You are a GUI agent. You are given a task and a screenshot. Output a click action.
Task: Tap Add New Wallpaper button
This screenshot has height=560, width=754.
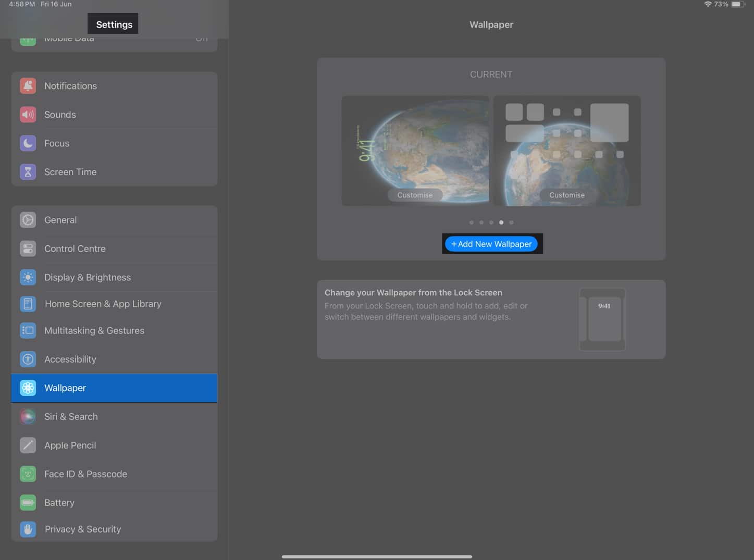pyautogui.click(x=491, y=244)
